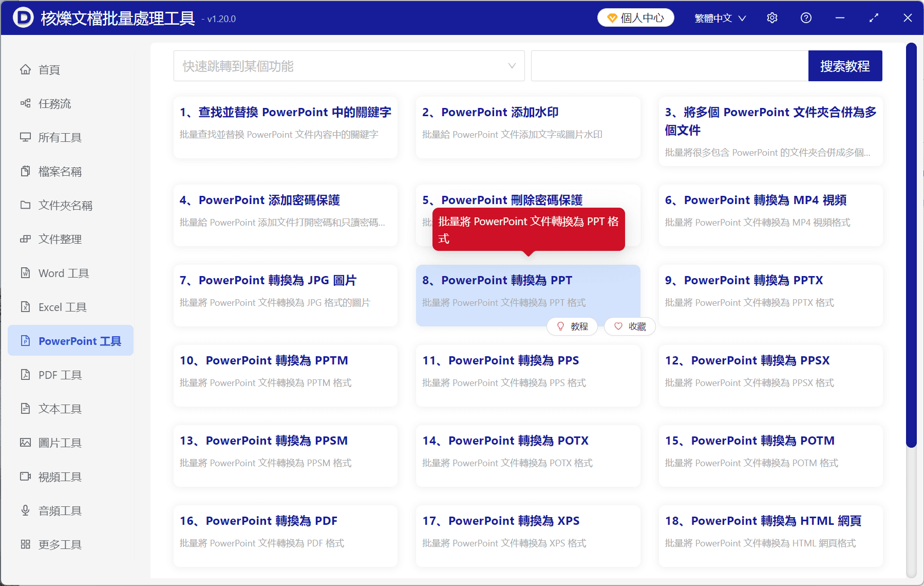The width and height of the screenshot is (924, 586).
Task: Open the settings gear in the title bar
Action: pos(772,17)
